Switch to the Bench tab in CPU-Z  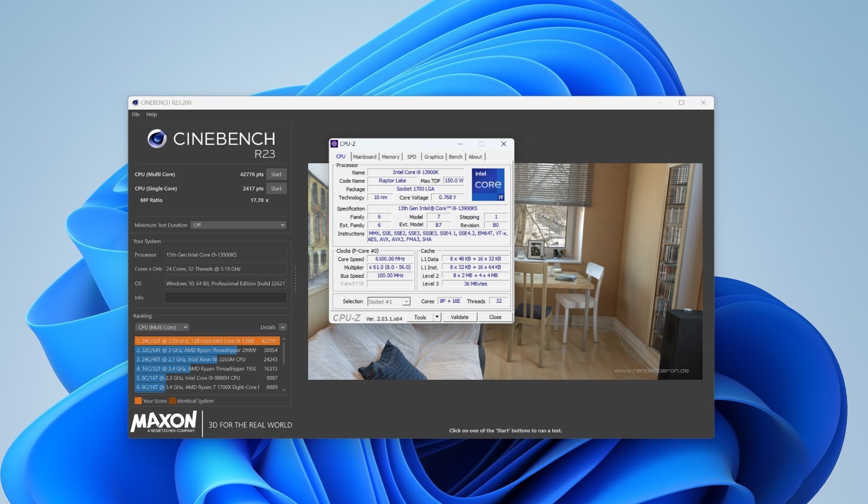[x=456, y=157]
